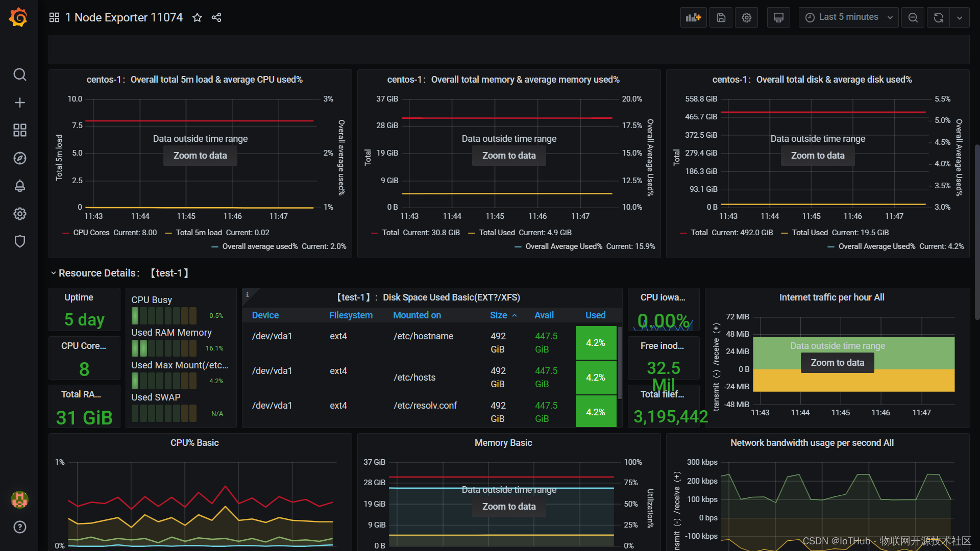Cycle view mode with monitor icon

778,17
